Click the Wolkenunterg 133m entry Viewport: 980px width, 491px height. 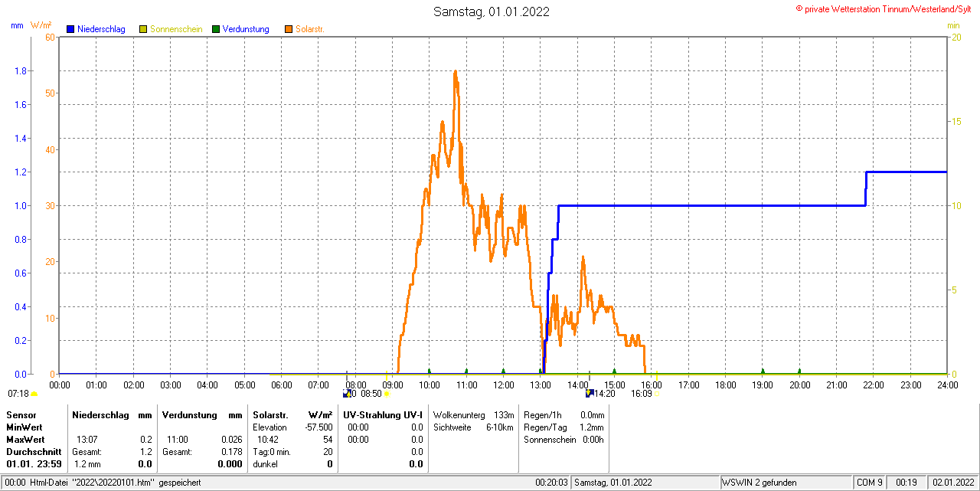pyautogui.click(x=473, y=414)
